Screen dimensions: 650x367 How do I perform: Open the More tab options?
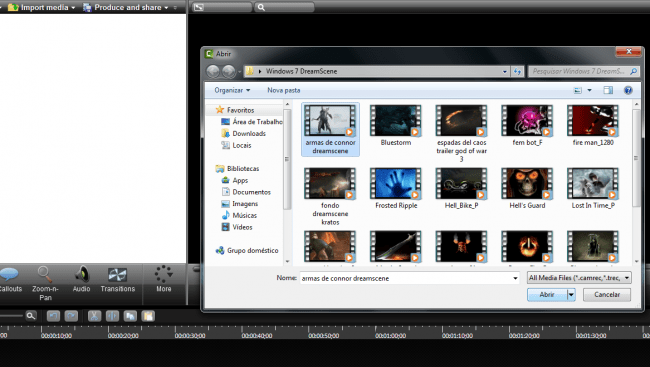click(163, 279)
